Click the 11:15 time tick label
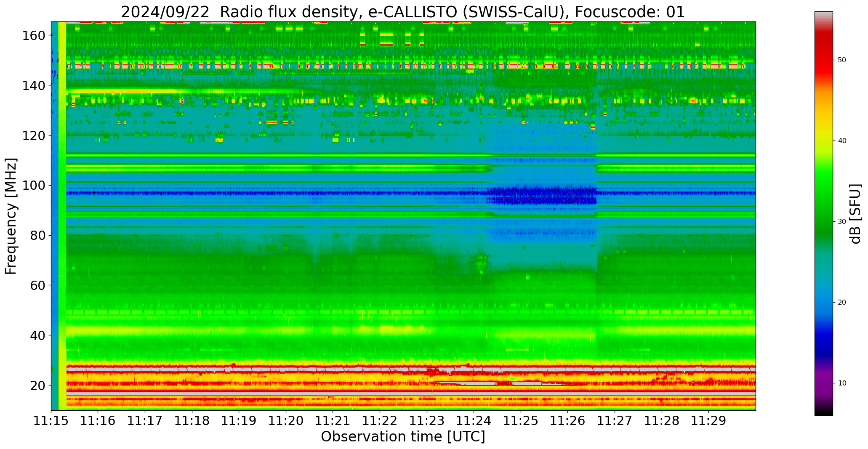868x449 pixels. (51, 421)
